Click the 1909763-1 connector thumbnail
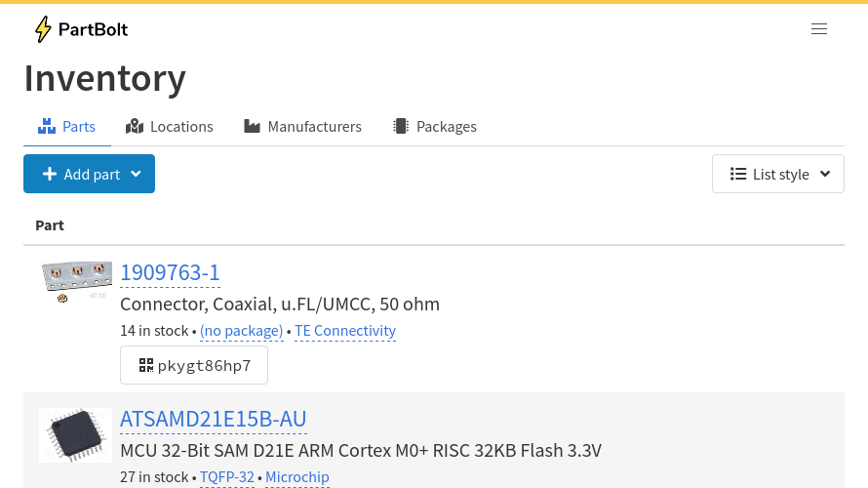The image size is (868, 488). point(76,282)
